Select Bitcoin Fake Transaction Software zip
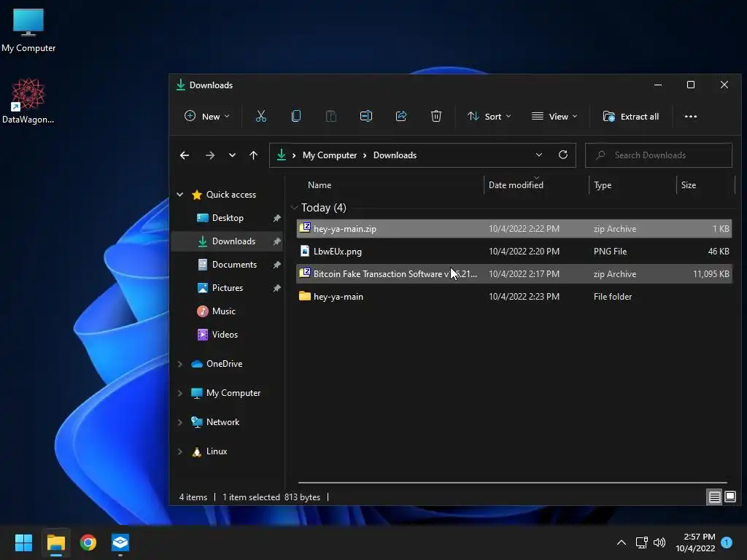Image resolution: width=747 pixels, height=560 pixels. click(x=514, y=274)
